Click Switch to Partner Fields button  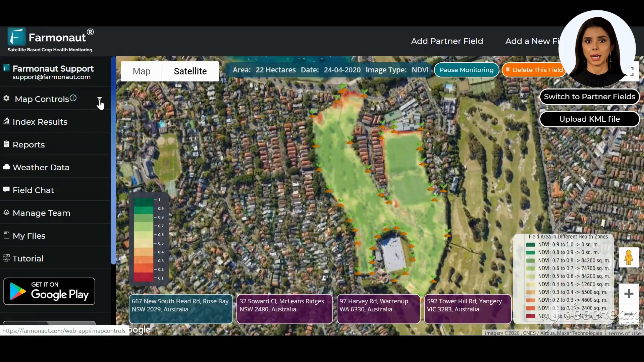[x=589, y=97]
